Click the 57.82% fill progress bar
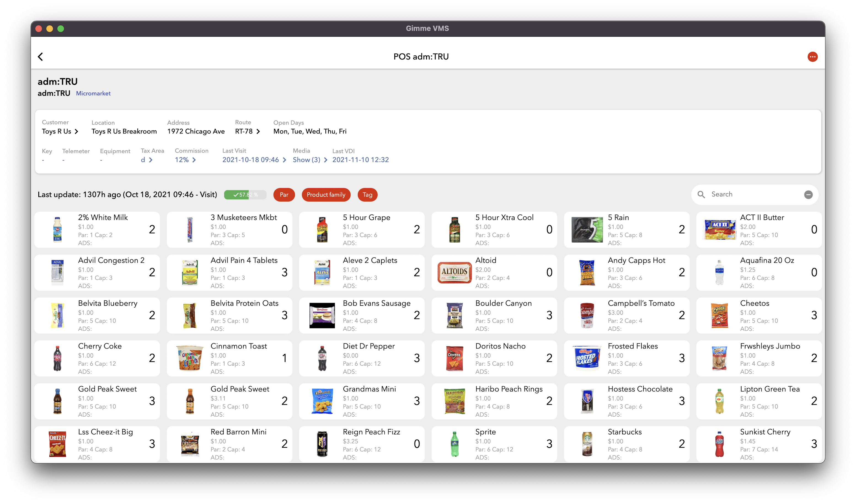Screen dimensions: 856x504 (x=245, y=195)
